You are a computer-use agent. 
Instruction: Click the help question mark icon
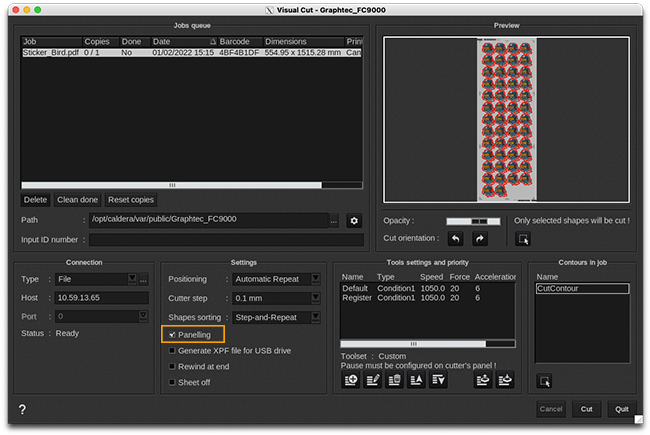click(22, 409)
